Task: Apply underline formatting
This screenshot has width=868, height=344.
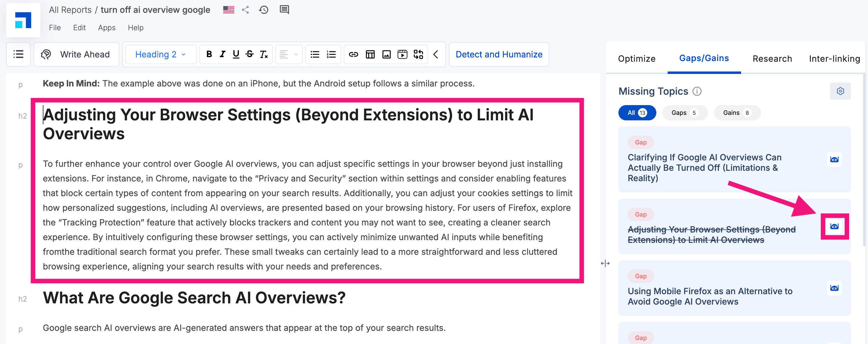Action: (236, 54)
